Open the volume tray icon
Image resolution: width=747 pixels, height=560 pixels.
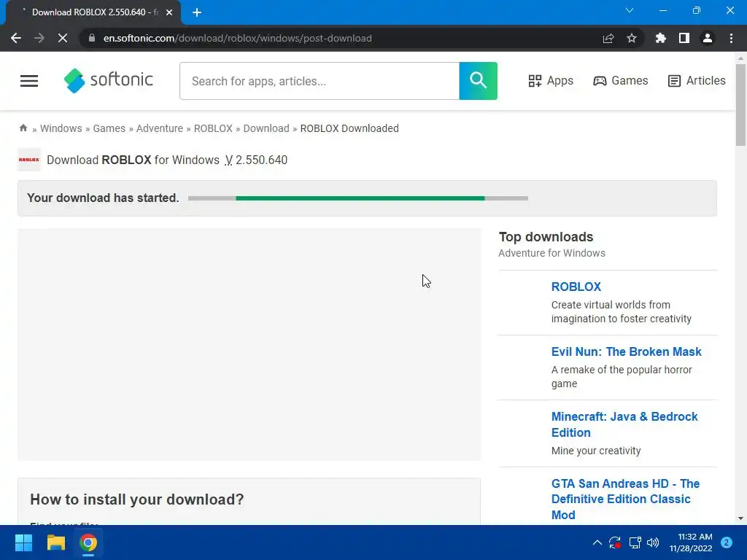point(653,542)
